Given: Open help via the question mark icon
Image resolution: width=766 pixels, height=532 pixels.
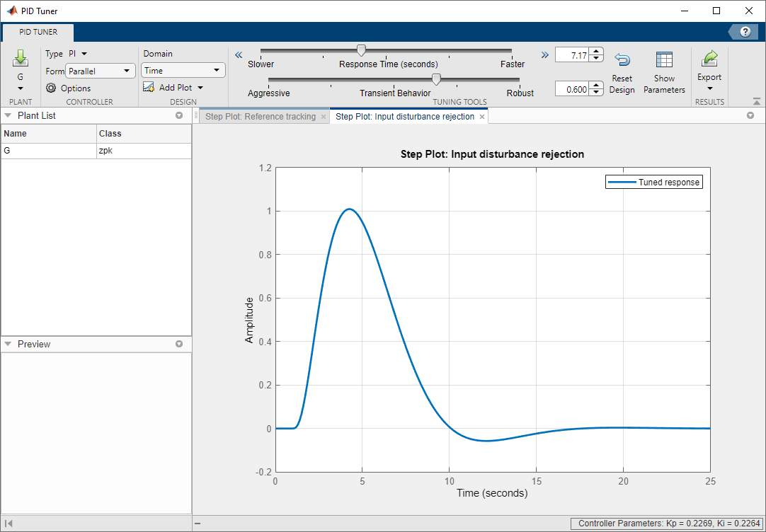Looking at the screenshot, I should (745, 32).
